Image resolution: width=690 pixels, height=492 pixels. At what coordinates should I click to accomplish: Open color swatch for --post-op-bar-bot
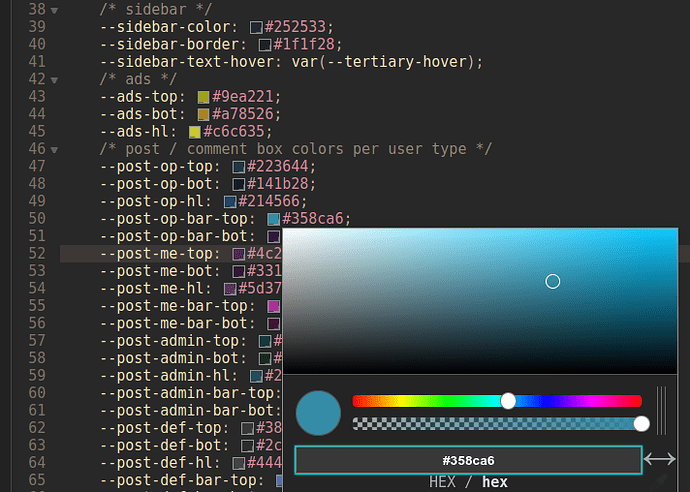coord(274,237)
